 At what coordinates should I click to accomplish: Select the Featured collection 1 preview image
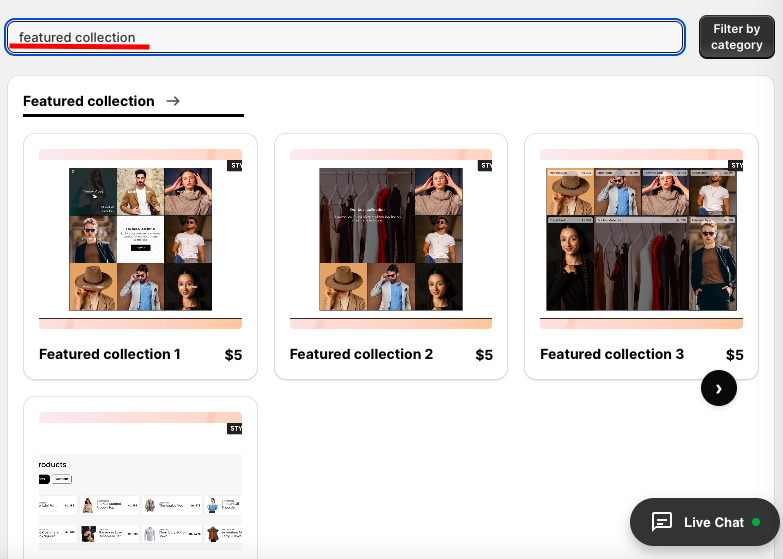(x=140, y=239)
